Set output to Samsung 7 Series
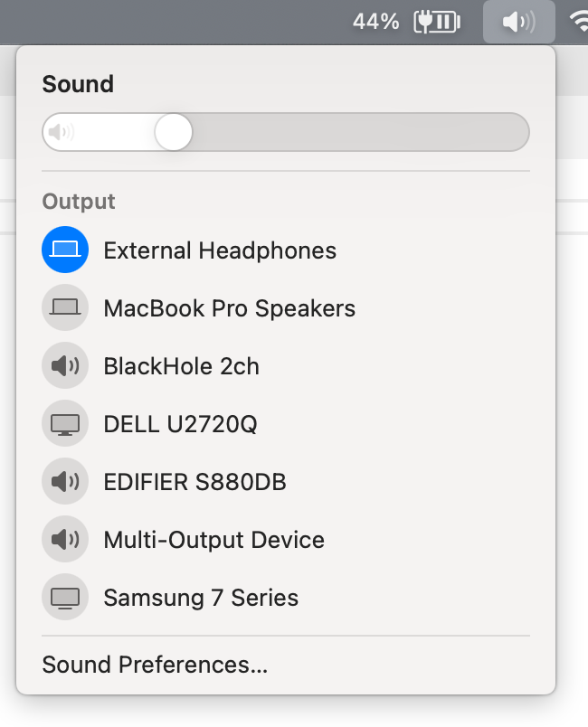The width and height of the screenshot is (588, 727). tap(201, 598)
